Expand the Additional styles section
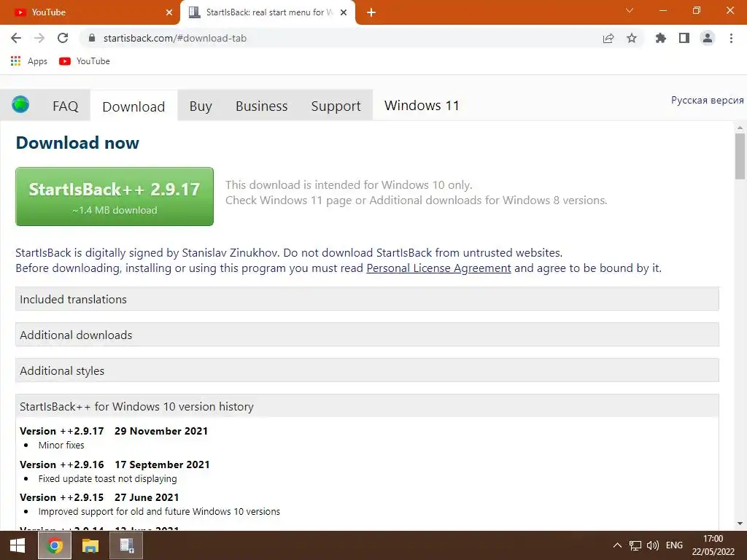747x560 pixels. (367, 370)
